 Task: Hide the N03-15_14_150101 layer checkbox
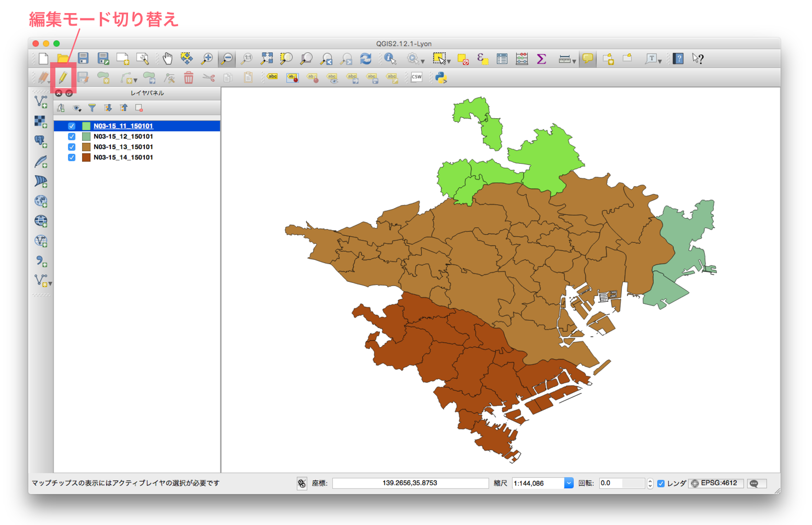coord(72,157)
